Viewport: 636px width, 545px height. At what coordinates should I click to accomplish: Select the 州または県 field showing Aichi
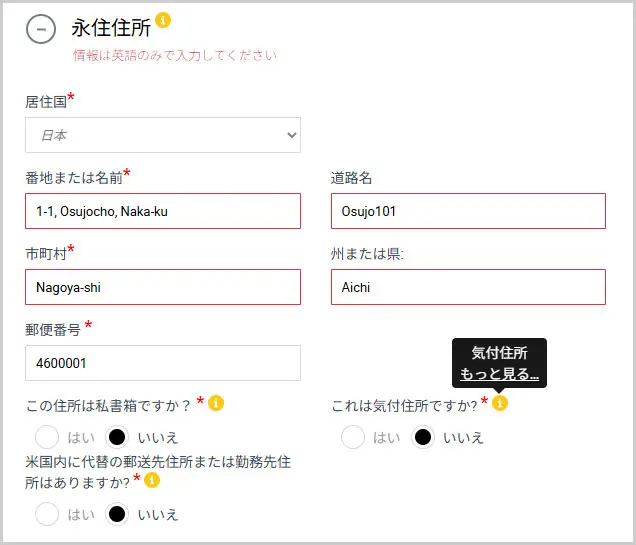[468, 287]
